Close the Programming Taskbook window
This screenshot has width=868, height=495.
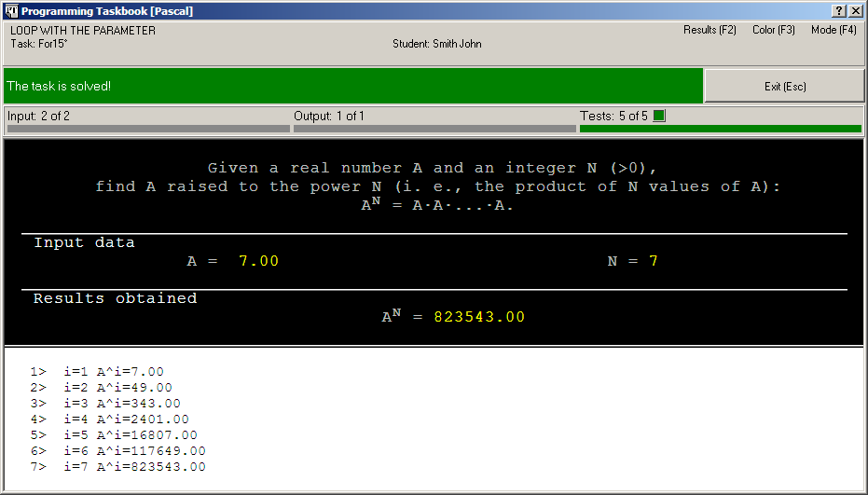[x=855, y=11]
